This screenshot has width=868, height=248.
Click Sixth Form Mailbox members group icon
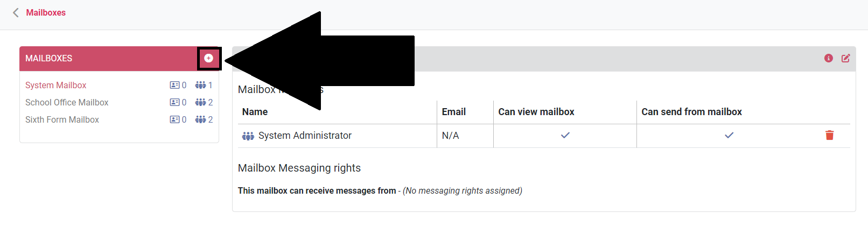tap(201, 119)
